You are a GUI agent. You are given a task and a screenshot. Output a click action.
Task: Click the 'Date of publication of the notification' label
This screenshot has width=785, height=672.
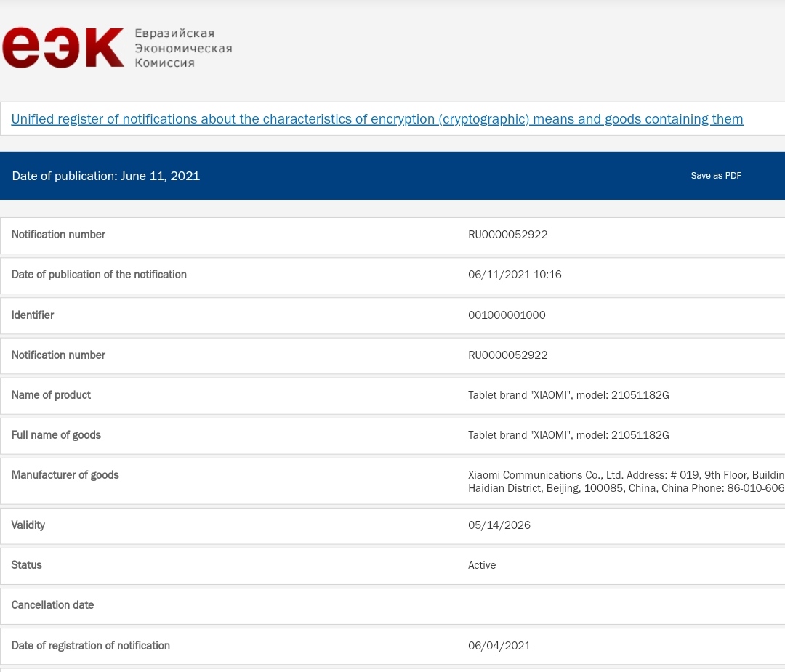coord(99,275)
